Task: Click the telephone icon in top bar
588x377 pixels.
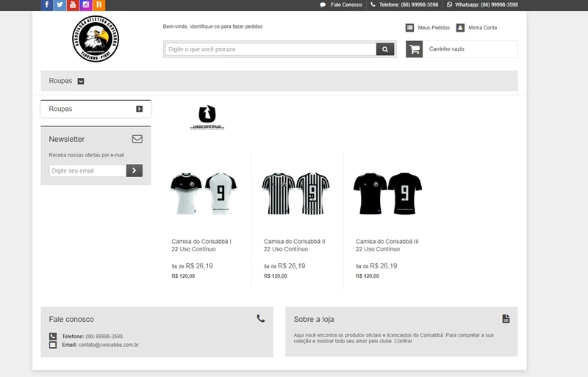Action: coord(373,4)
